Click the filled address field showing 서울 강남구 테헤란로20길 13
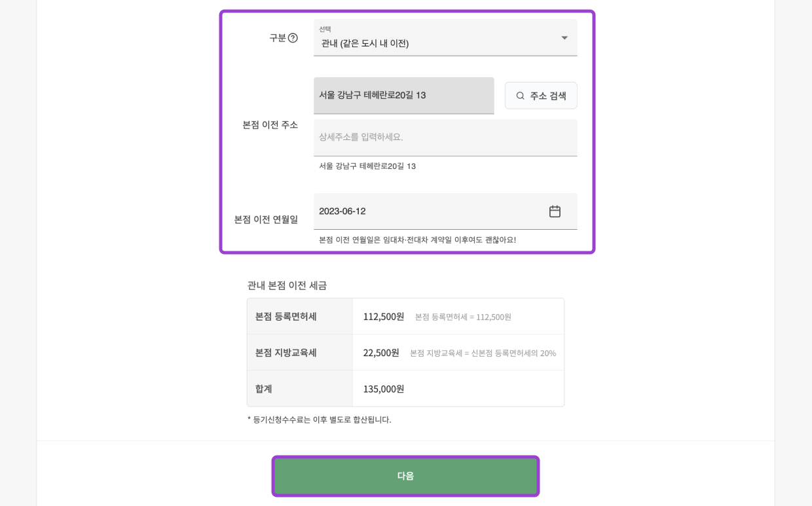This screenshot has width=812, height=506. point(403,95)
